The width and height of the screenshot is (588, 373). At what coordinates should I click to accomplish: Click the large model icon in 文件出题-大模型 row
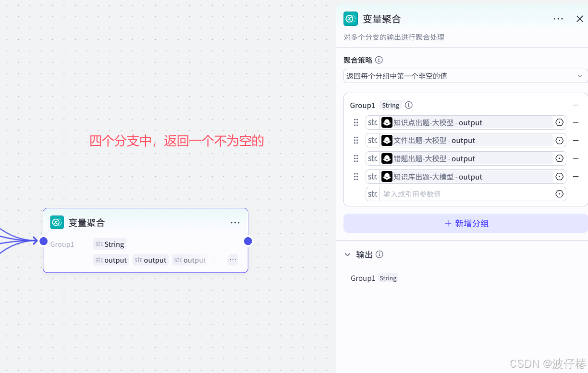387,140
